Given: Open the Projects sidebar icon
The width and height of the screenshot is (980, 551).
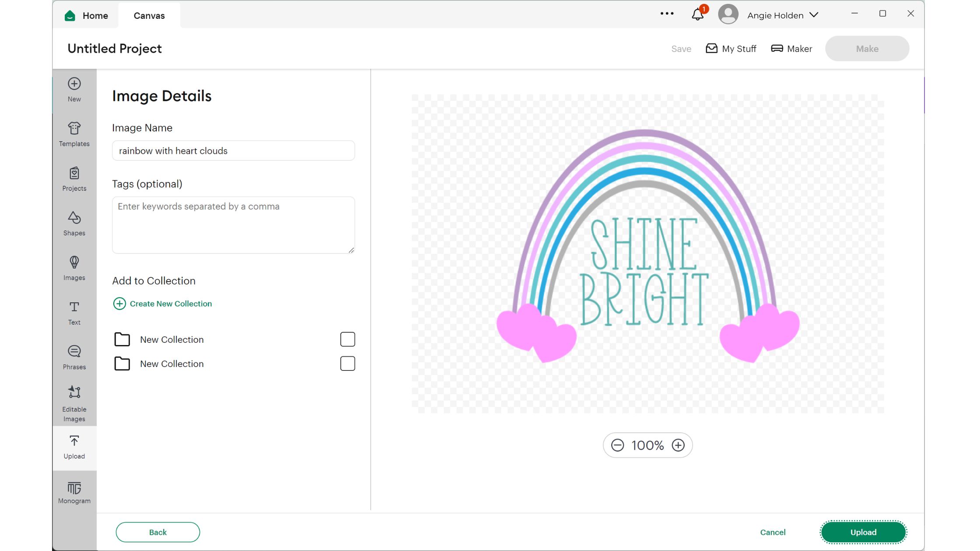Looking at the screenshot, I should click(74, 179).
